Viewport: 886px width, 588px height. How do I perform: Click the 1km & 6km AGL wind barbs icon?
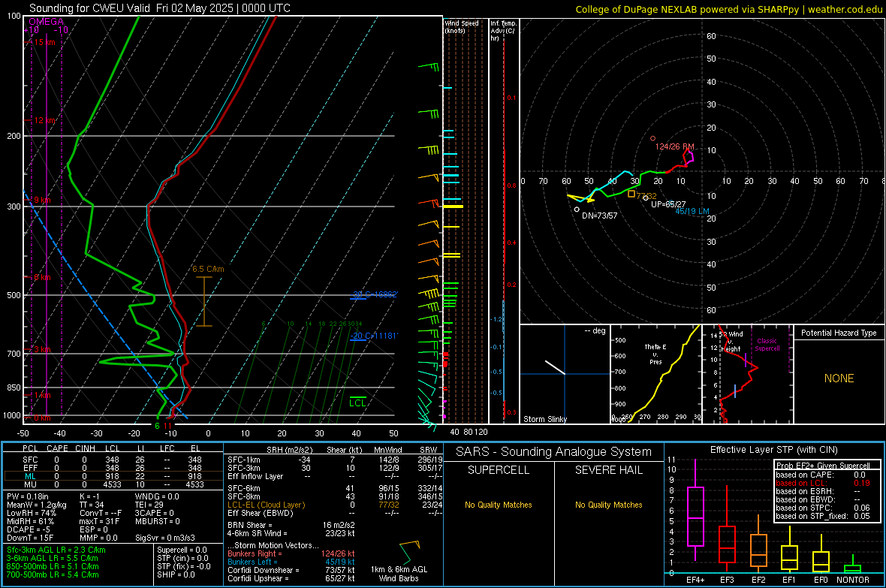410,552
